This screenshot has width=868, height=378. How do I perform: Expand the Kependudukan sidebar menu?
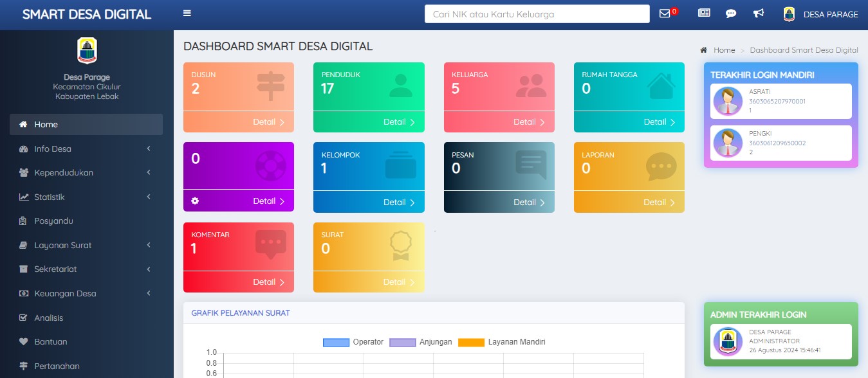(86, 173)
